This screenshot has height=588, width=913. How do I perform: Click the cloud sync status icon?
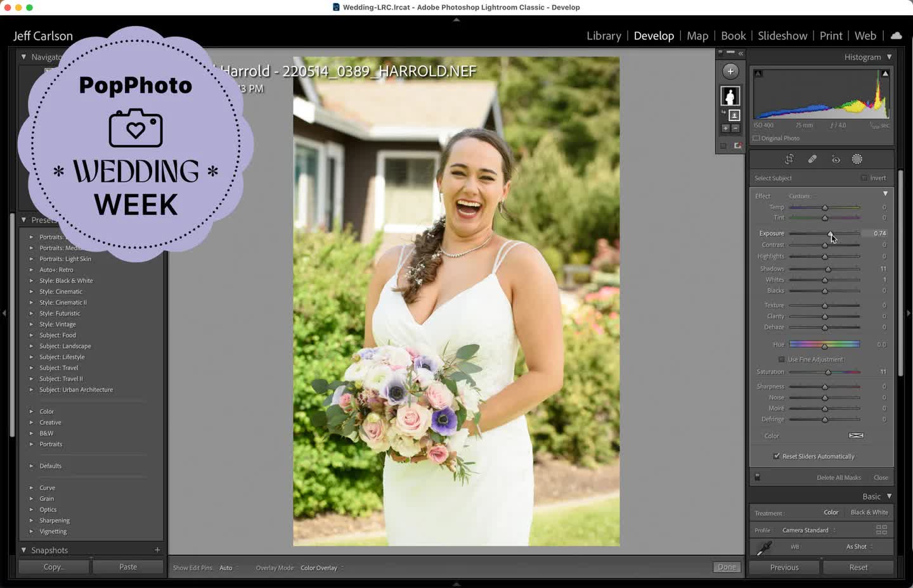896,36
